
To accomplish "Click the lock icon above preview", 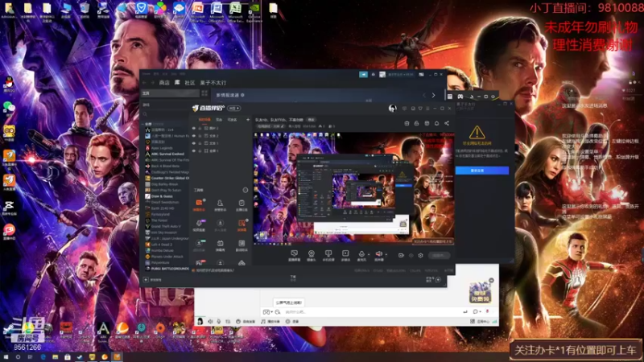I will coord(416,123).
